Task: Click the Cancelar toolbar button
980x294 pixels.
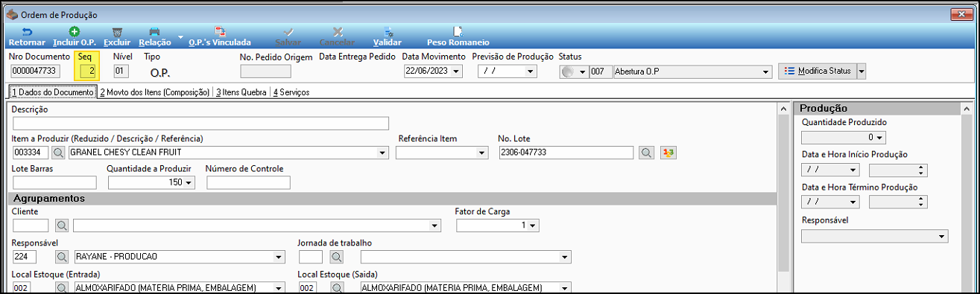Action: tap(337, 36)
